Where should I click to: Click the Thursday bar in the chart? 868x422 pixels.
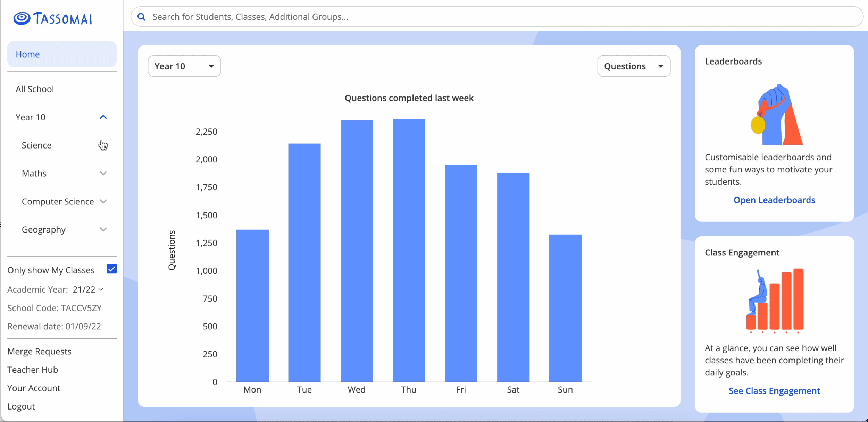[409, 250]
